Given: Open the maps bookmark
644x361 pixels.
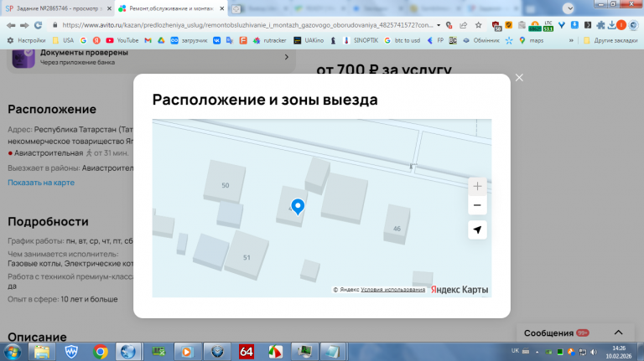Looking at the screenshot, I should (x=531, y=40).
